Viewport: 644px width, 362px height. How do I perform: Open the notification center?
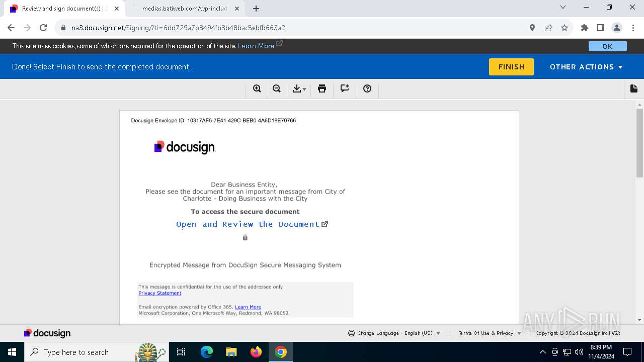[627, 352]
